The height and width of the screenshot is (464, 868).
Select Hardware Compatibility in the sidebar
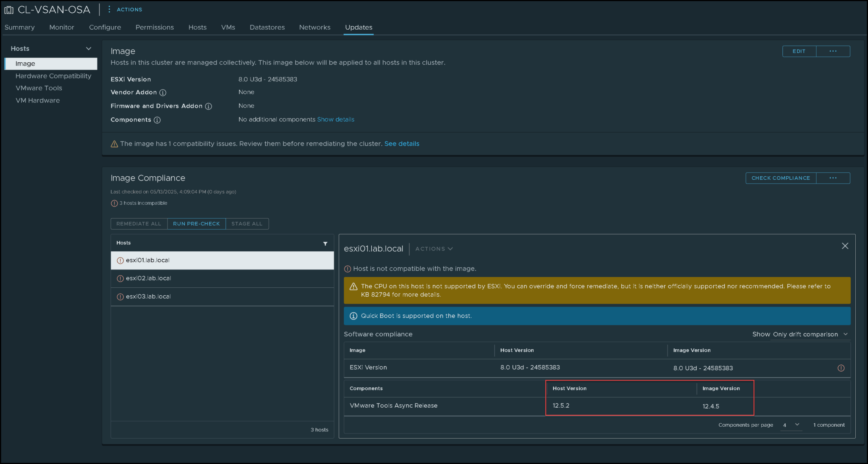[x=53, y=76]
